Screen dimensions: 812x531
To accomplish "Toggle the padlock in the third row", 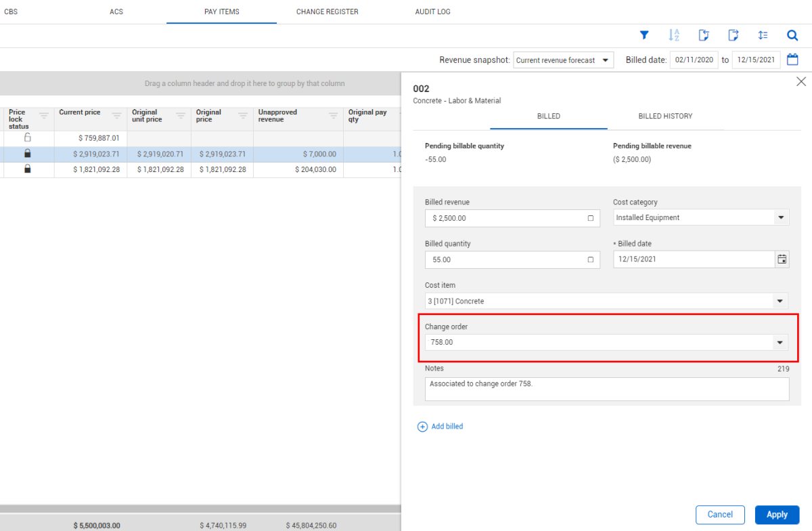I will coord(28,169).
